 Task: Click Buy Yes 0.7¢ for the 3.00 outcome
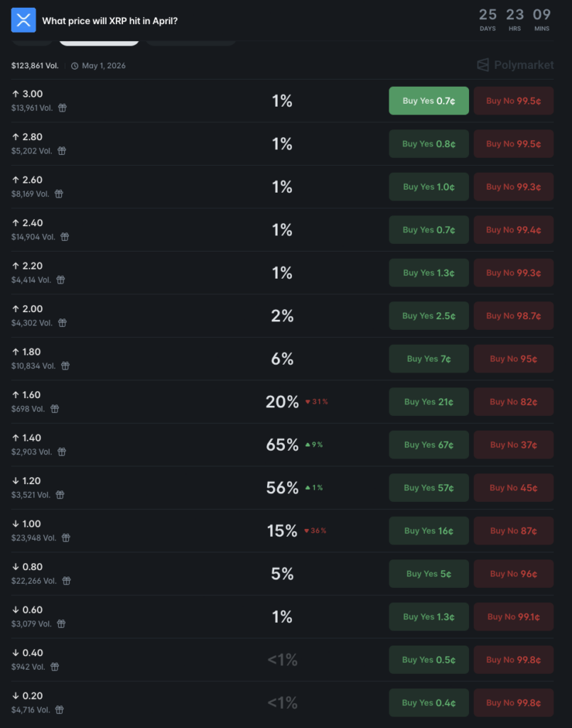click(428, 100)
